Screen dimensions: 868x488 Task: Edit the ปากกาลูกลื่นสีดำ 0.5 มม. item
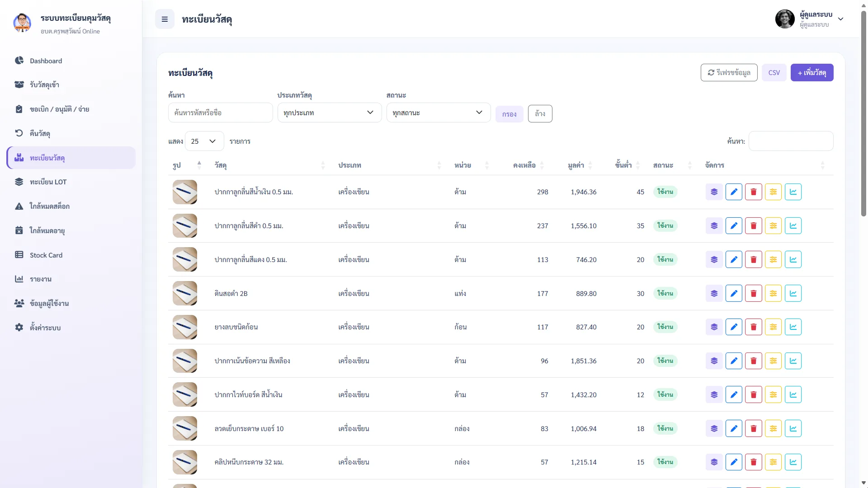(x=734, y=225)
